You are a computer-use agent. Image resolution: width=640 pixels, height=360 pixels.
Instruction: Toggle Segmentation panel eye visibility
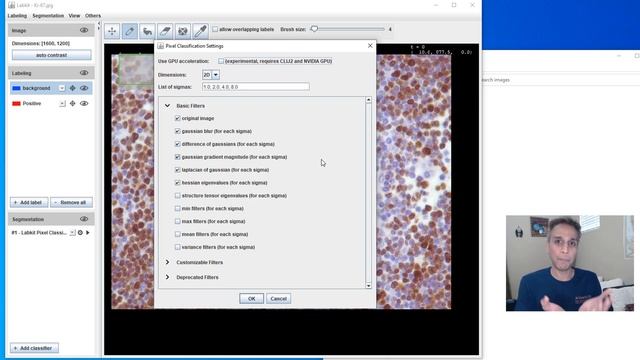click(x=84, y=219)
